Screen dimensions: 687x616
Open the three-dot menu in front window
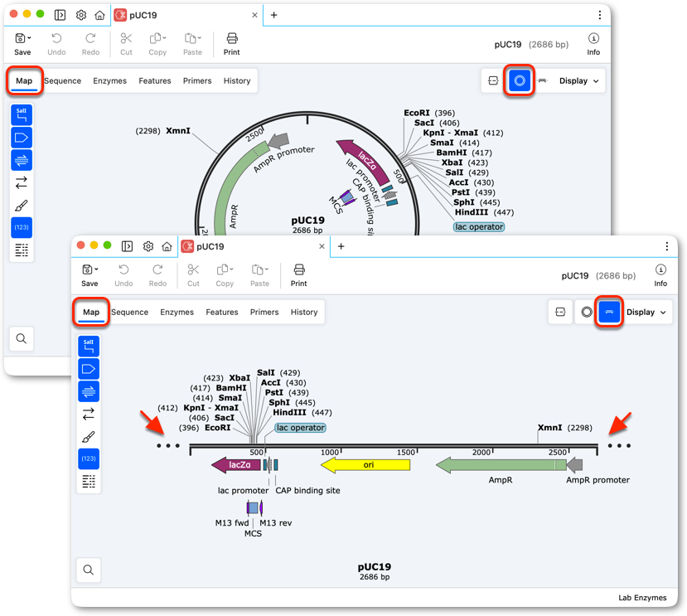pos(667,246)
